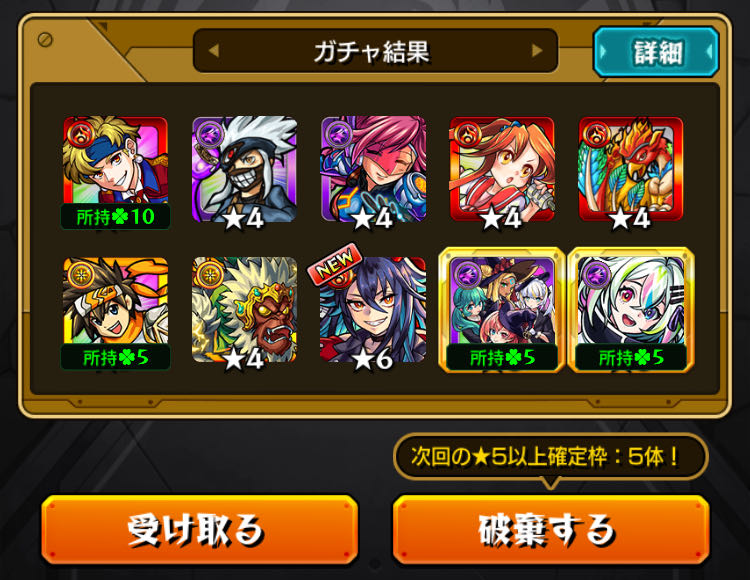Click the 詳細 details button
Screen dimensions: 750x580
[x=656, y=52]
